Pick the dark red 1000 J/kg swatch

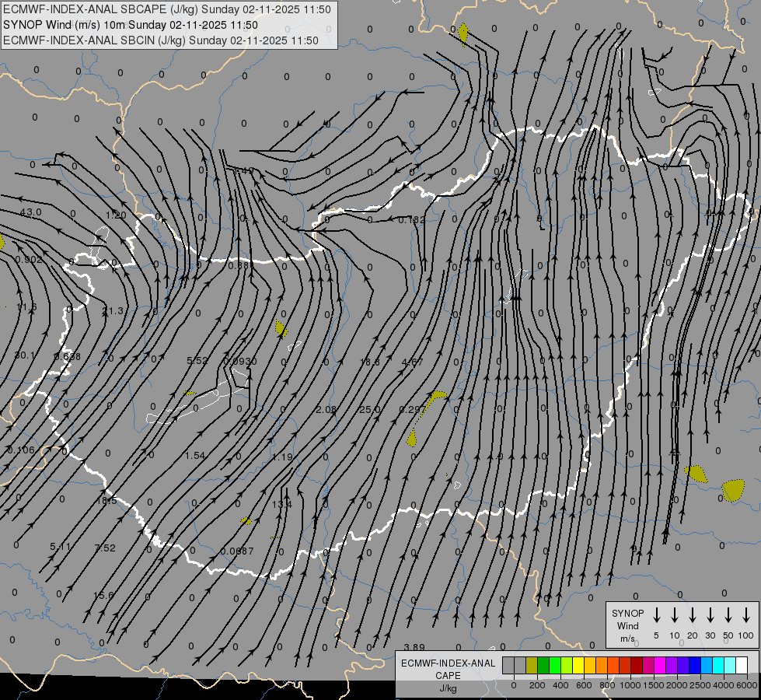[637, 666]
